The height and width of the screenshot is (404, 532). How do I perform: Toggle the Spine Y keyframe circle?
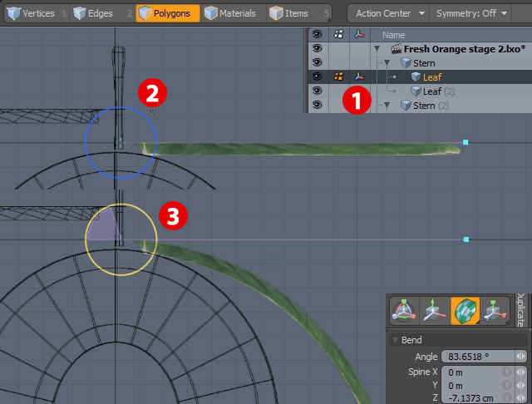(x=507, y=385)
